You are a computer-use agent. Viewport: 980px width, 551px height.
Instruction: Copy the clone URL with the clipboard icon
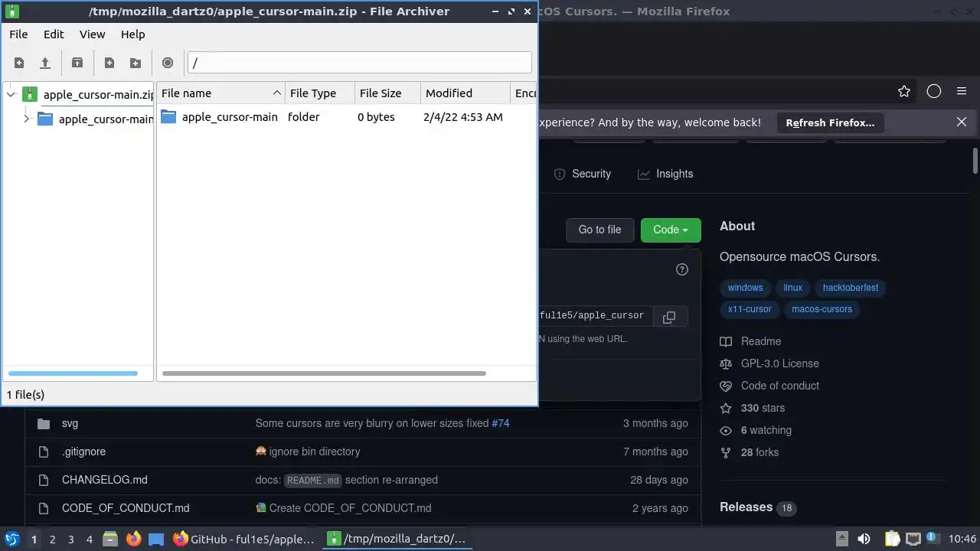pos(668,317)
